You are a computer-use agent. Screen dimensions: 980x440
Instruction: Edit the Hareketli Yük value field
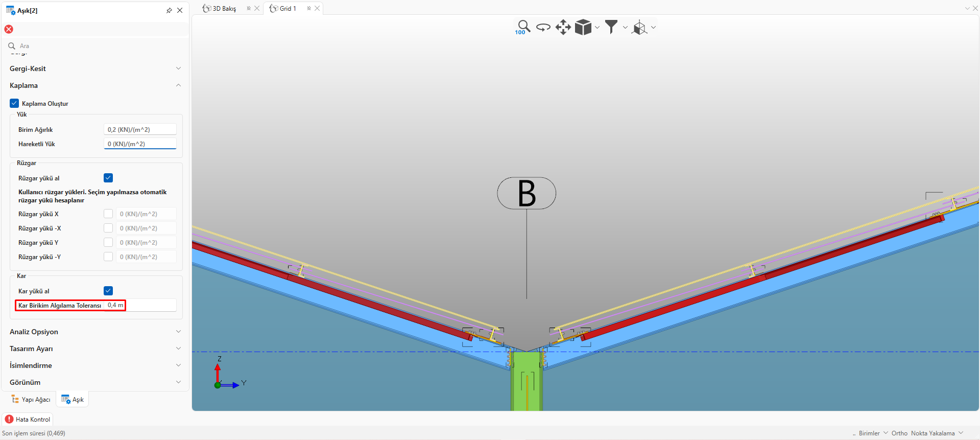140,144
